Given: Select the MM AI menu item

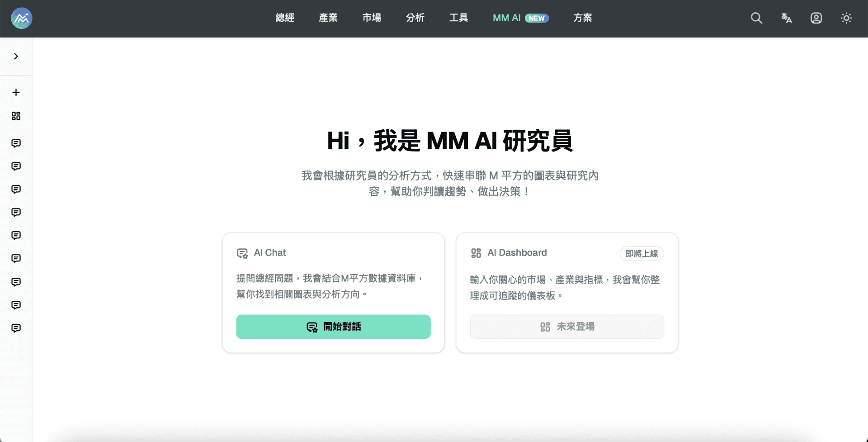Looking at the screenshot, I should [x=506, y=18].
